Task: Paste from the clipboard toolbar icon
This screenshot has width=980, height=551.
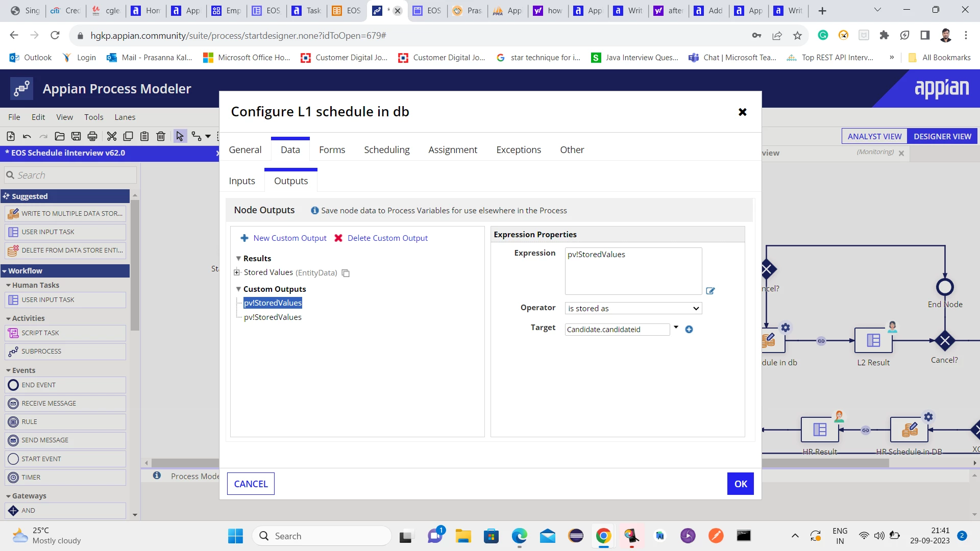Action: 144,136
